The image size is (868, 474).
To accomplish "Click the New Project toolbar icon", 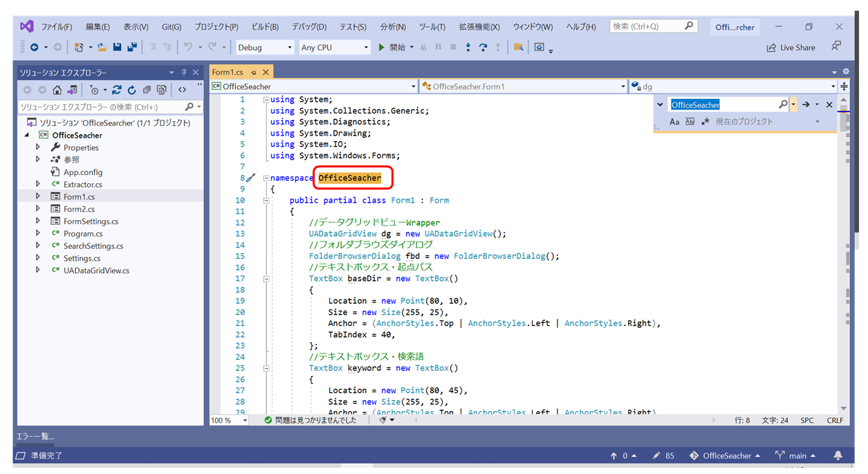I will click(78, 48).
